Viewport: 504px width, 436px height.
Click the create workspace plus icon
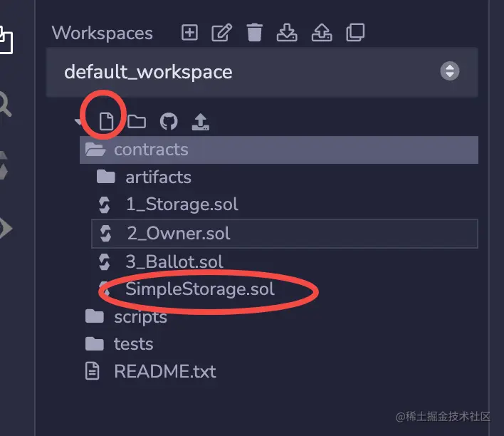189,33
